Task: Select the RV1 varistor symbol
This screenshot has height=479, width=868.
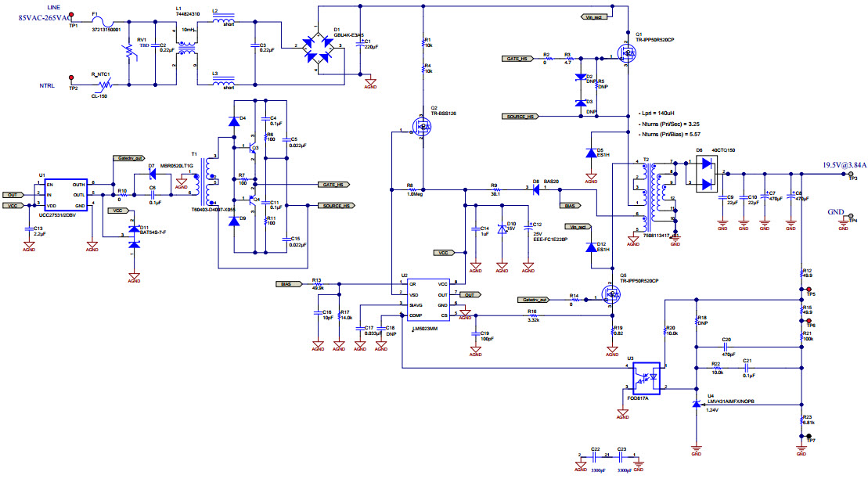Action: (x=127, y=52)
